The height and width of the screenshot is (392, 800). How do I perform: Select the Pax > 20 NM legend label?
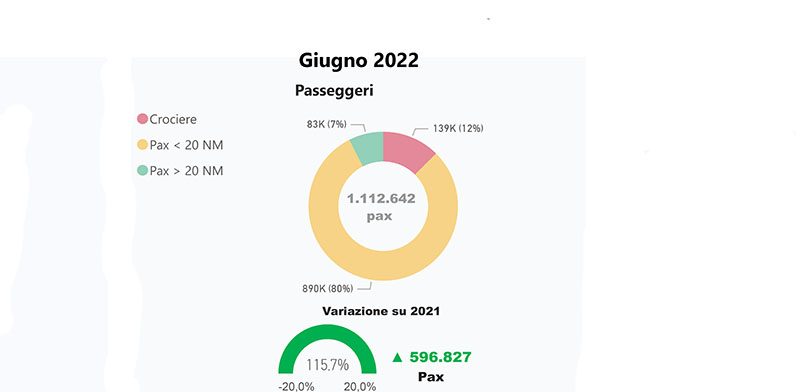pyautogui.click(x=186, y=171)
